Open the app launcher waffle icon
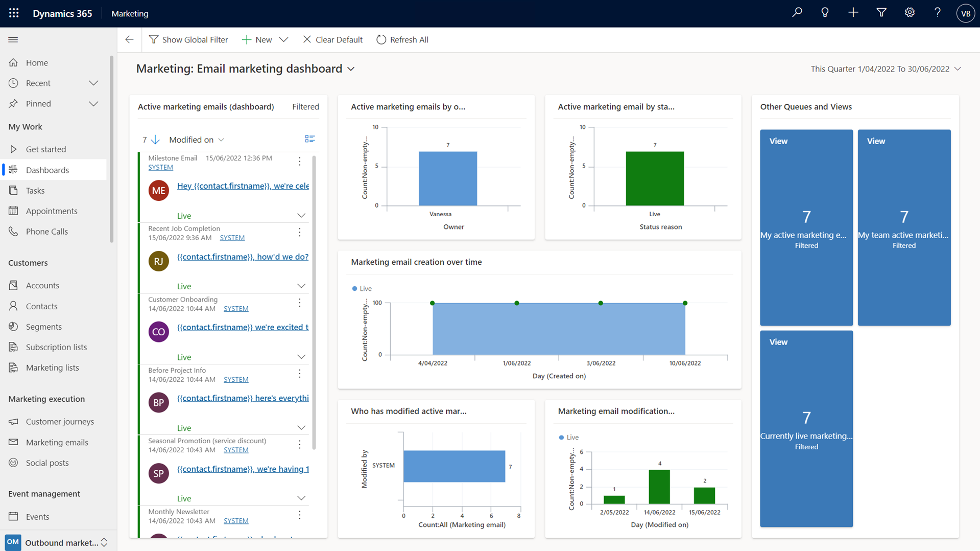Screen dimensions: 980x551 [14, 13]
